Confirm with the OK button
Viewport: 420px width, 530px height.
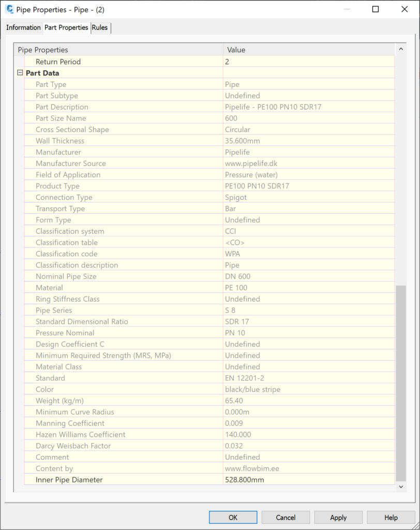point(233,517)
